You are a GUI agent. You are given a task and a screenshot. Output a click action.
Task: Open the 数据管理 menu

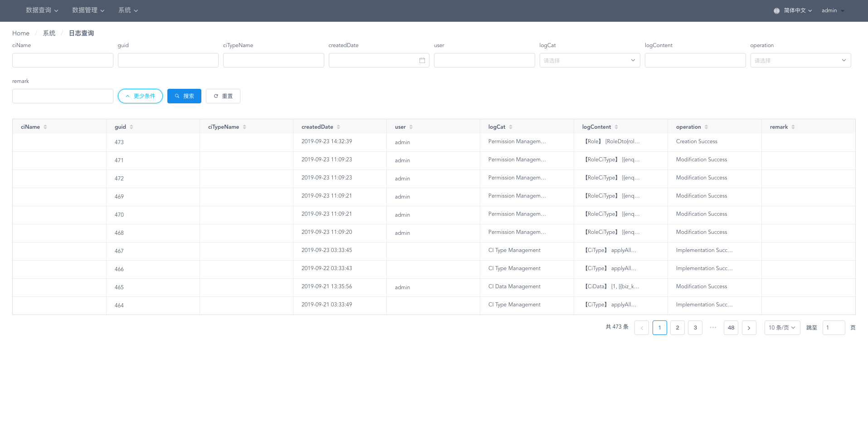(x=88, y=10)
